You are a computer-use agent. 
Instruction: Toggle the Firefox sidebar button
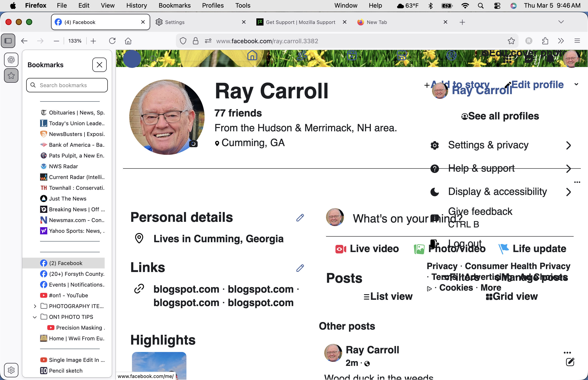tap(8, 41)
